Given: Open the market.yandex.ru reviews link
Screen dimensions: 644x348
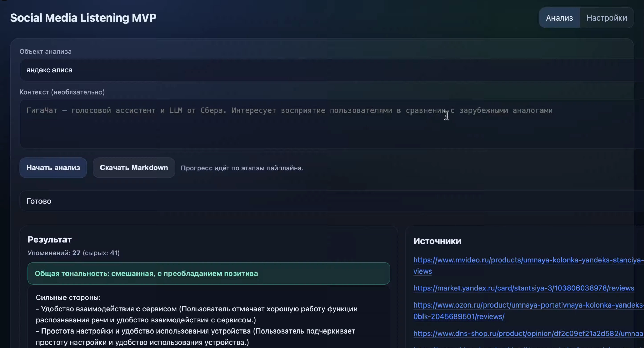Looking at the screenshot, I should click(524, 288).
